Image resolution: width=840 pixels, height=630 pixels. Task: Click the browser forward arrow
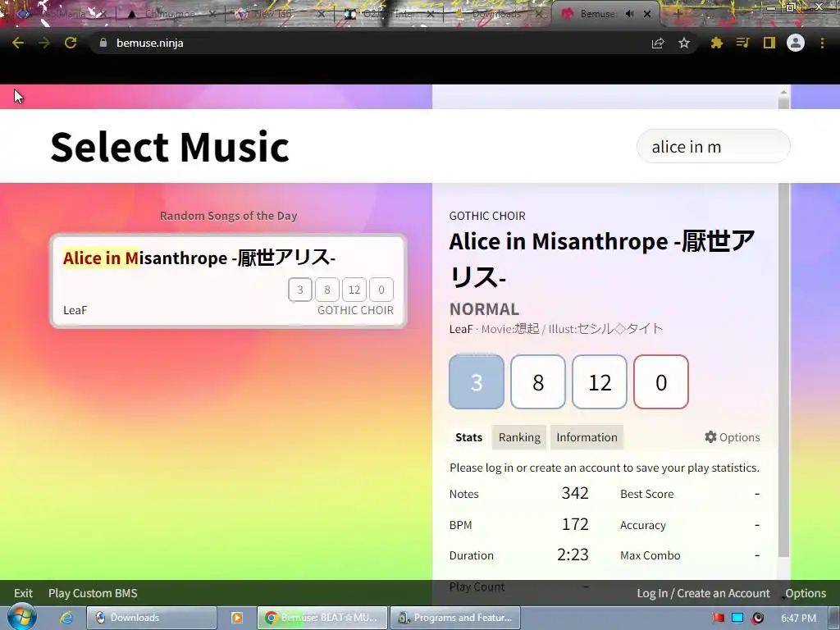(44, 43)
